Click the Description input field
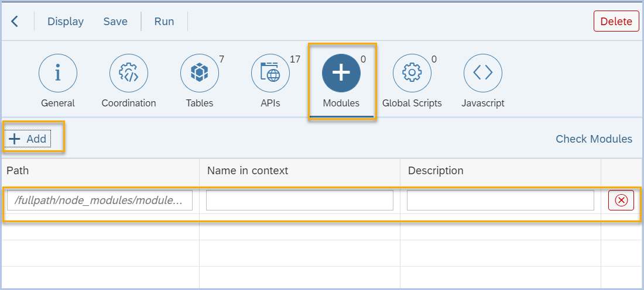Screen dimensions: 644x290 coord(501,201)
